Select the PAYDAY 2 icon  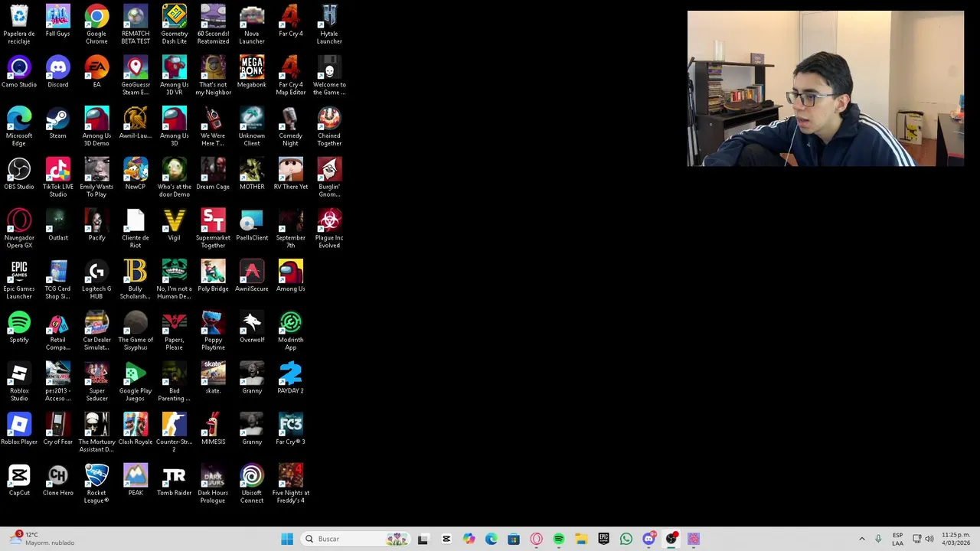pos(291,378)
